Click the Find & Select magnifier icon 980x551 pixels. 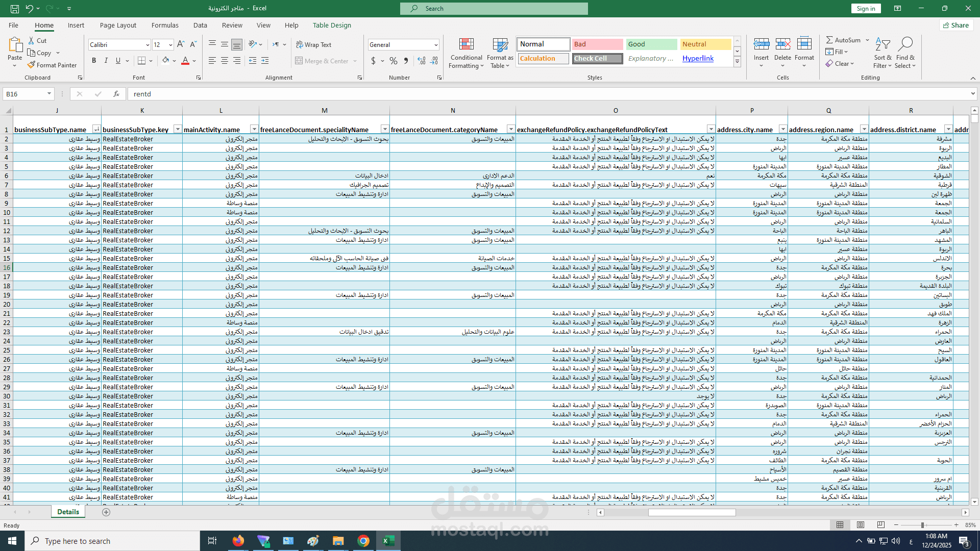(905, 45)
